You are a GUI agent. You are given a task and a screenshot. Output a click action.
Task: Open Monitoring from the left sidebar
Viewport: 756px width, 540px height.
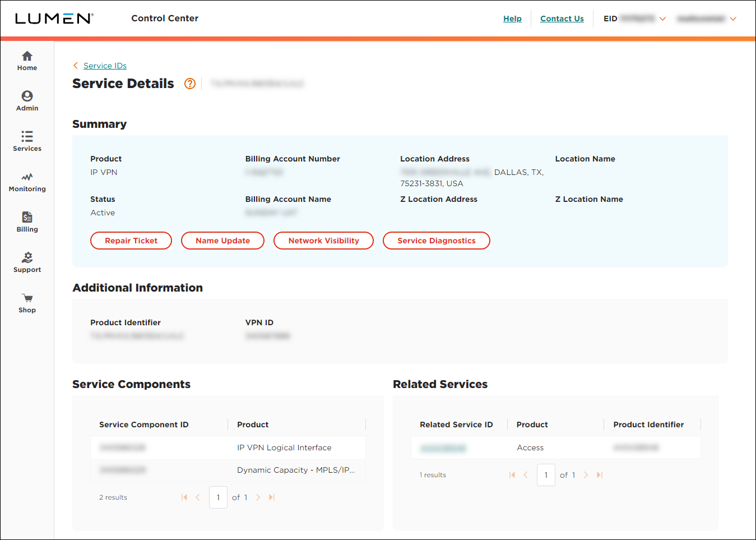tap(27, 181)
